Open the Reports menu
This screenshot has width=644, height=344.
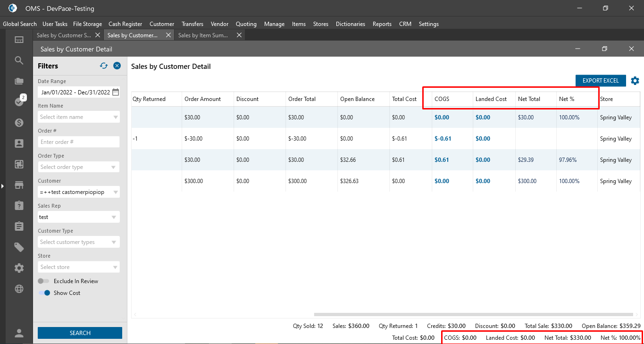coord(382,24)
